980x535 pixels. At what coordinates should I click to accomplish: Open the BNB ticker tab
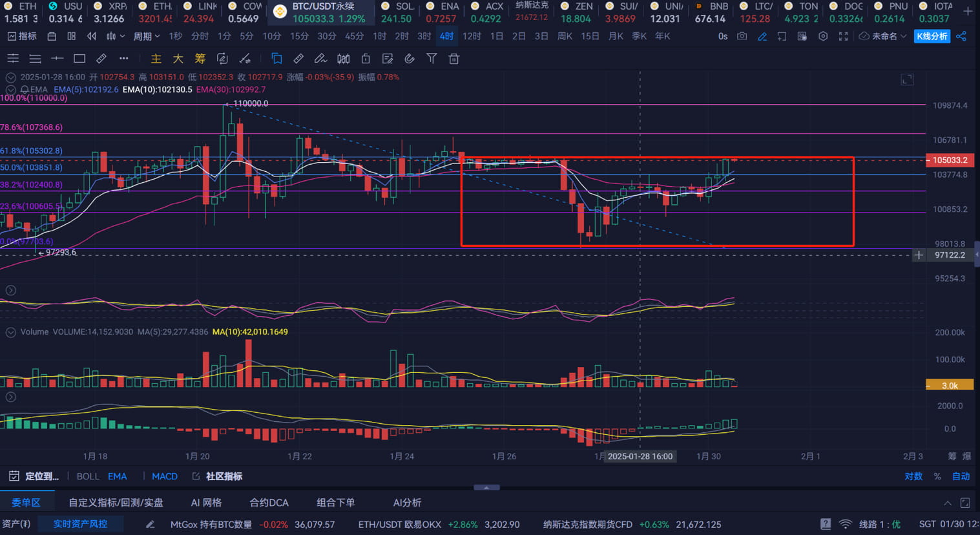coord(711,12)
